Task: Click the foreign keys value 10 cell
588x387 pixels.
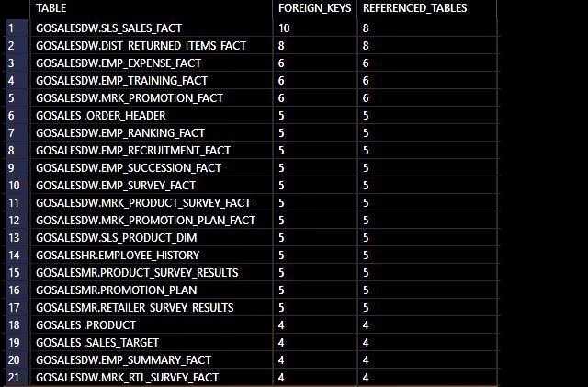Action: [315, 28]
